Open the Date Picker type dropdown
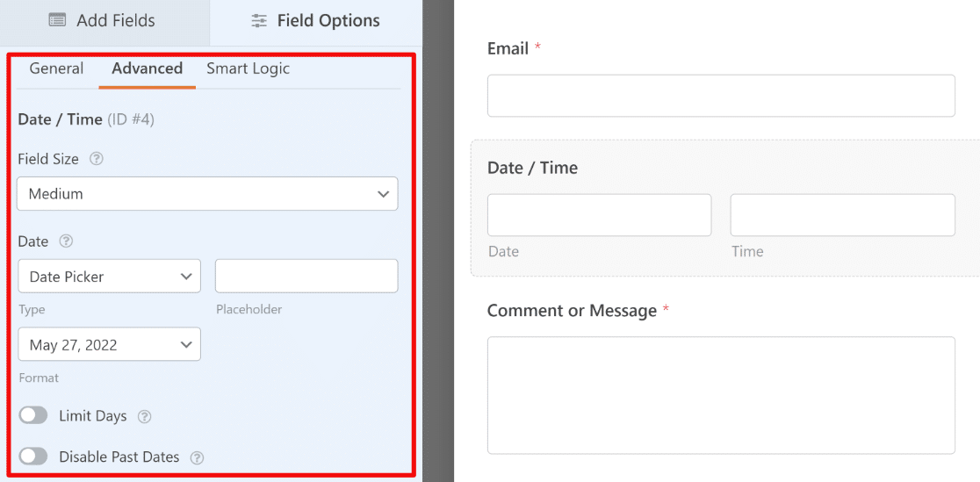This screenshot has height=482, width=980. point(110,277)
